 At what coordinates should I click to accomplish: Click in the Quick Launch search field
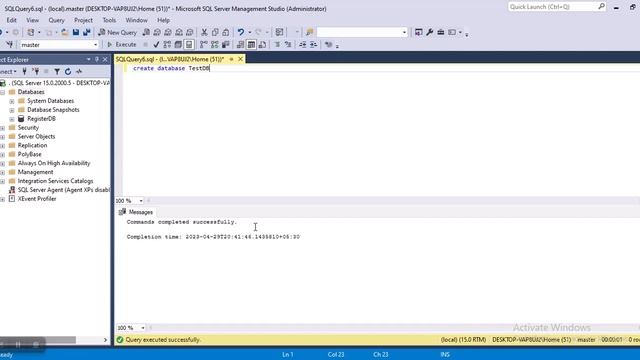tap(553, 7)
